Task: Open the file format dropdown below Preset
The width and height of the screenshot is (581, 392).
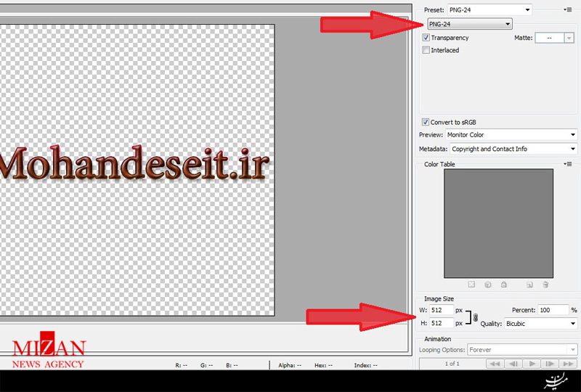Action: (x=470, y=24)
